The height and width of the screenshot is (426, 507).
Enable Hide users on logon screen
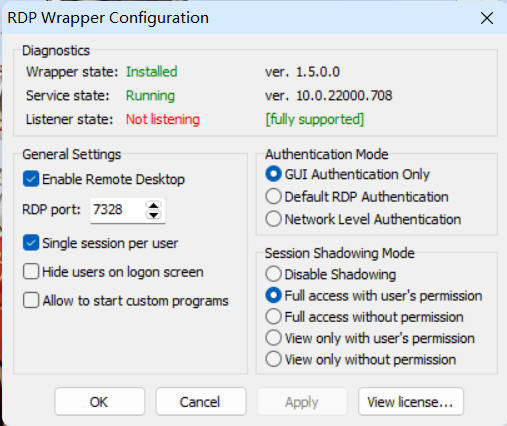click(31, 271)
